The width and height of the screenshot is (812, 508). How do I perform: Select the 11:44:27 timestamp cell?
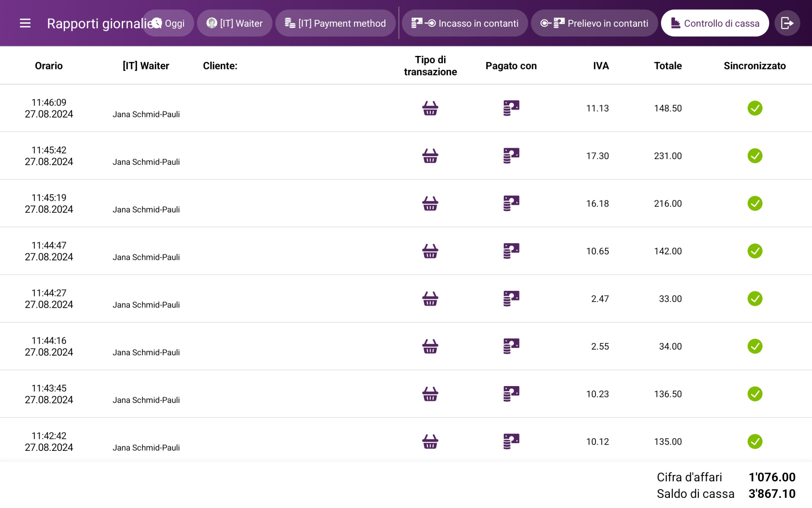[49, 299]
